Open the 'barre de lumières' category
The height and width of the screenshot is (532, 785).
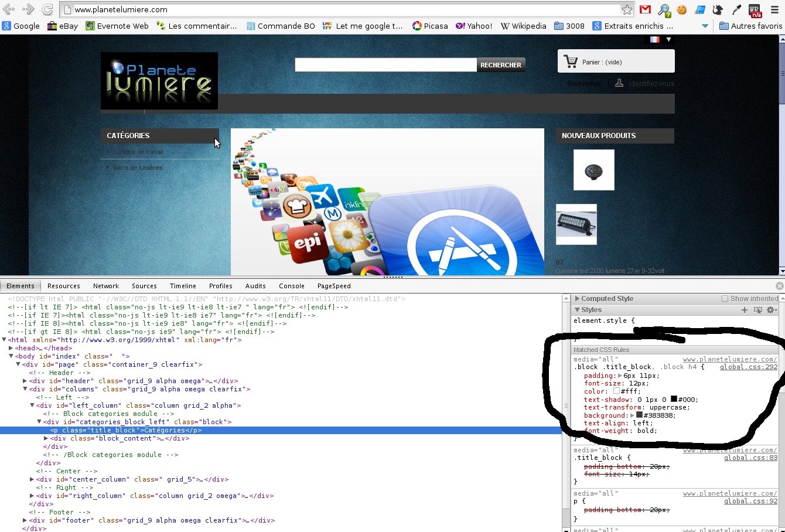tap(138, 168)
